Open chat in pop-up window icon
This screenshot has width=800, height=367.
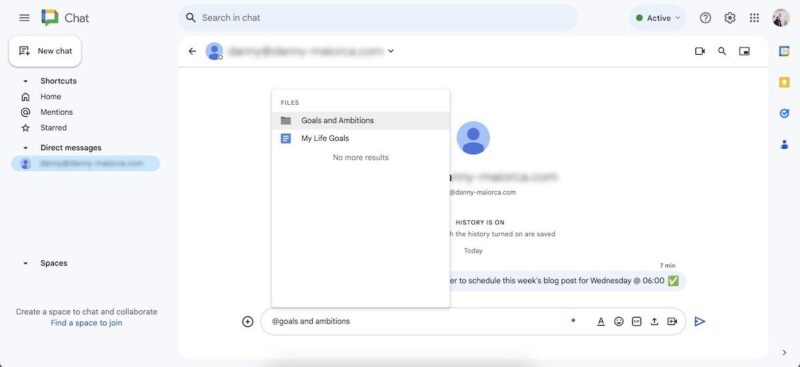click(744, 51)
